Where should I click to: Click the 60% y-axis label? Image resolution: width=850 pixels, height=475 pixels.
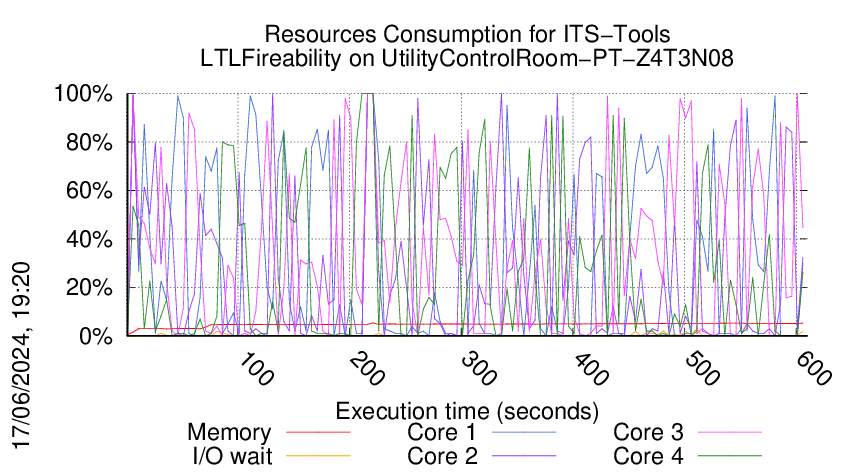coord(89,191)
